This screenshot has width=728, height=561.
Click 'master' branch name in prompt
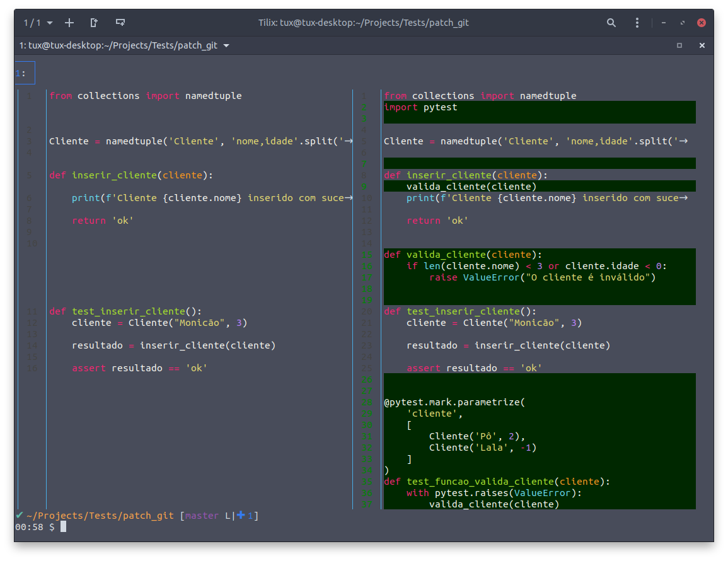tap(202, 516)
